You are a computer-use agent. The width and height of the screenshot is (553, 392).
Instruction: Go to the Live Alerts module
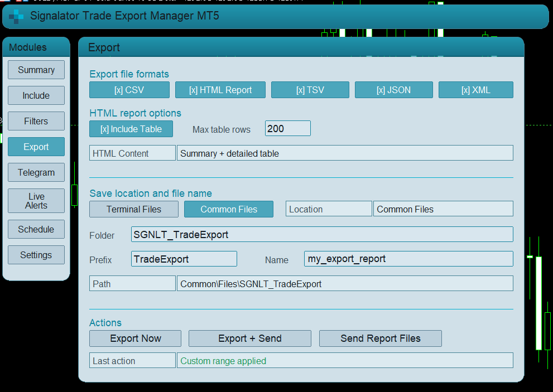coord(36,201)
